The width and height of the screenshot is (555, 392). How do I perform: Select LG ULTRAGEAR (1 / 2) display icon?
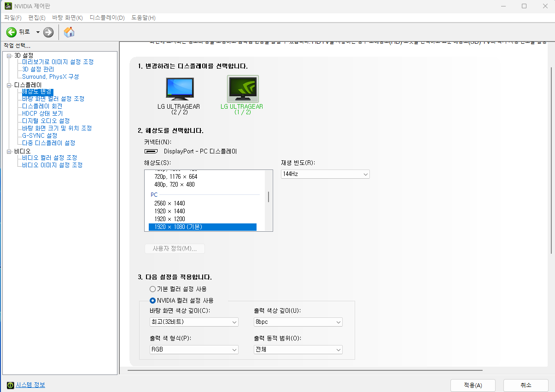243,89
